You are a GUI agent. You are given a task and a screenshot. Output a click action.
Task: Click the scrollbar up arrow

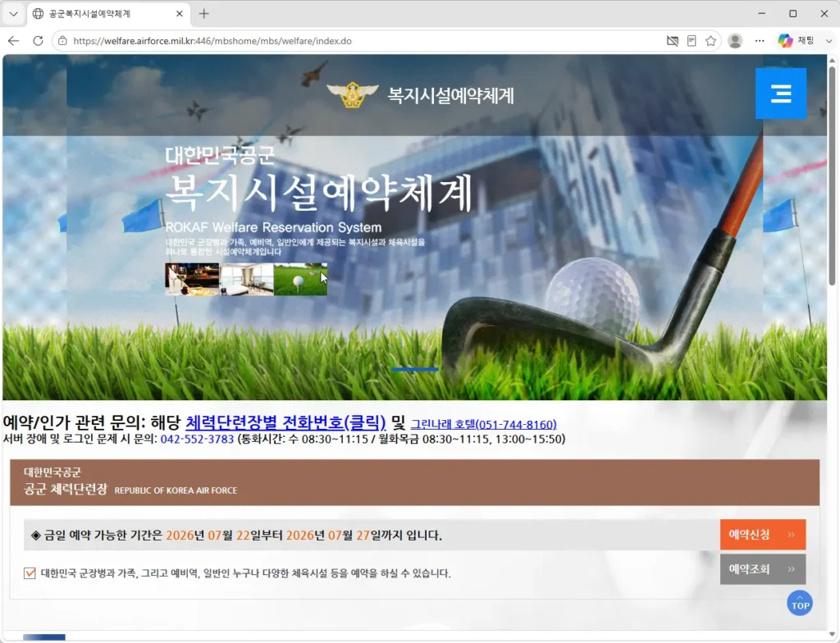coord(832,60)
